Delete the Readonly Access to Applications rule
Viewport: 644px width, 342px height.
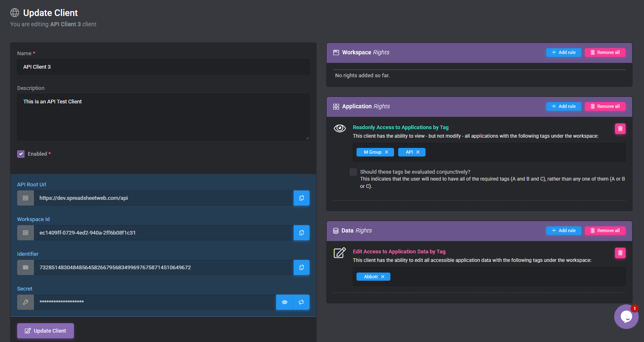pyautogui.click(x=620, y=129)
